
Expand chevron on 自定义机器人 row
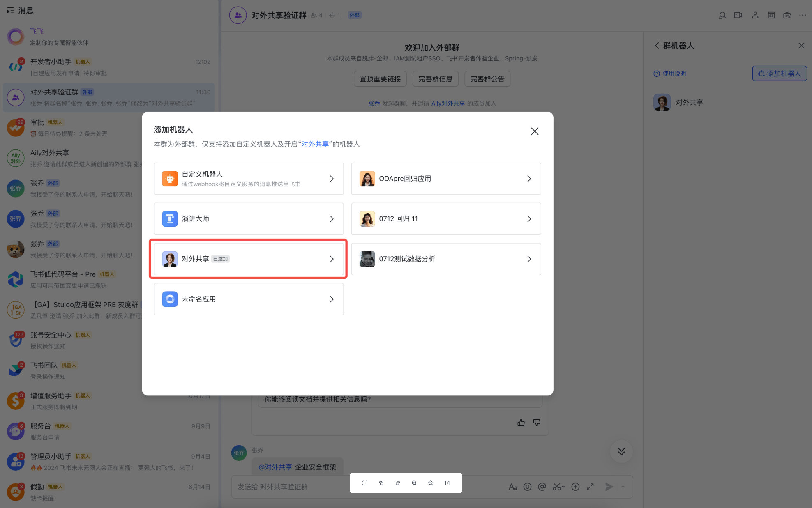[x=332, y=179]
